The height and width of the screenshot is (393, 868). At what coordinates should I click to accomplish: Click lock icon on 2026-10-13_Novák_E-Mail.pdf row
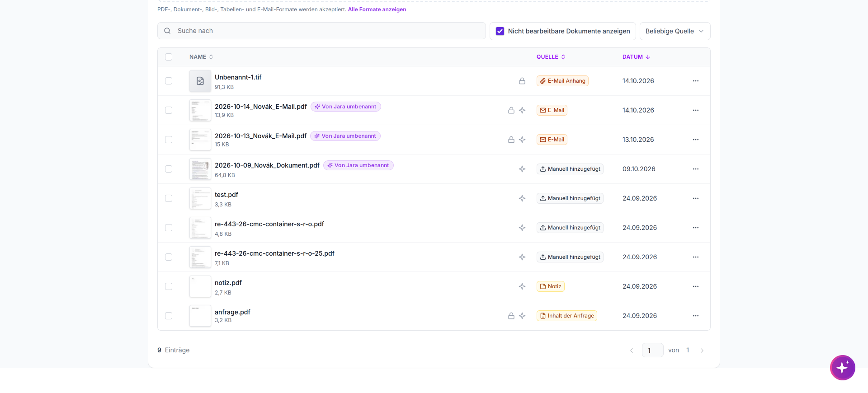pos(511,140)
